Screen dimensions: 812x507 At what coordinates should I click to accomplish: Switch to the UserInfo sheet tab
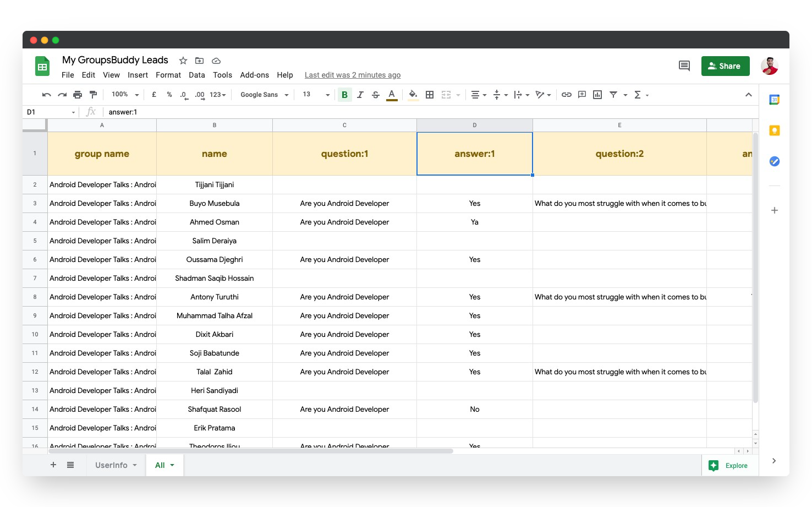tap(112, 465)
